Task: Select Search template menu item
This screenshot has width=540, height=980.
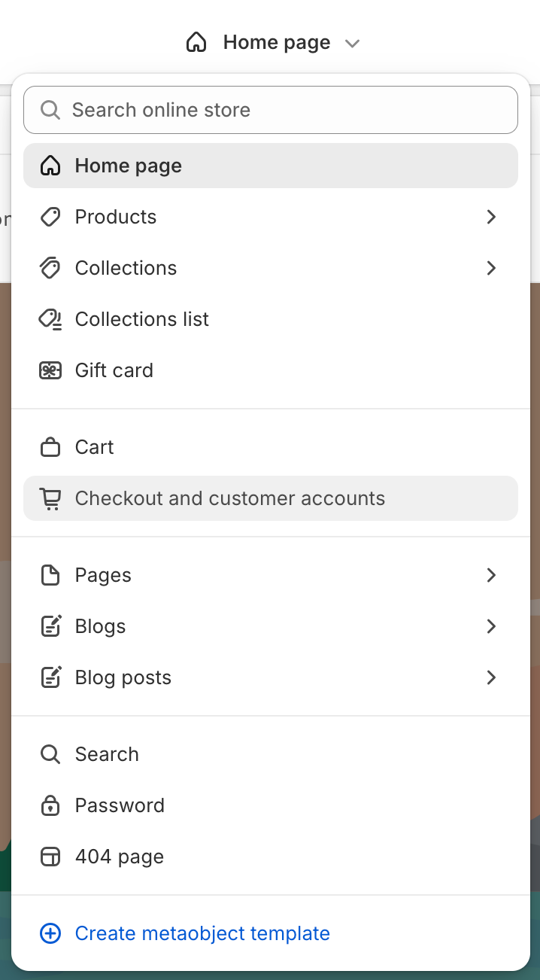Action: [x=107, y=754]
